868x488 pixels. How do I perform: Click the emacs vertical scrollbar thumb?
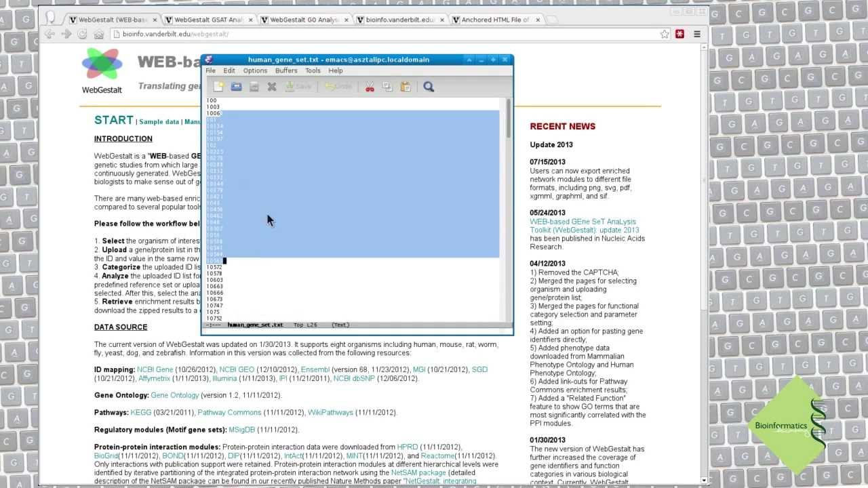point(507,119)
